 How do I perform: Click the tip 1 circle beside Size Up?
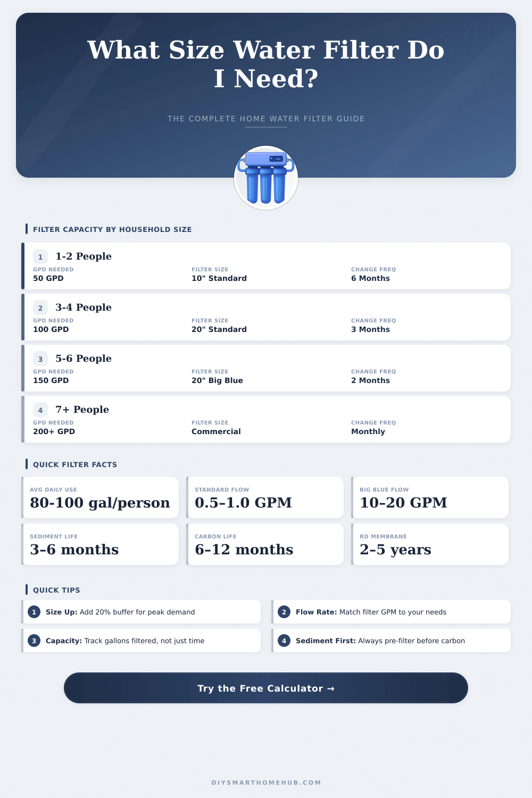click(x=34, y=612)
